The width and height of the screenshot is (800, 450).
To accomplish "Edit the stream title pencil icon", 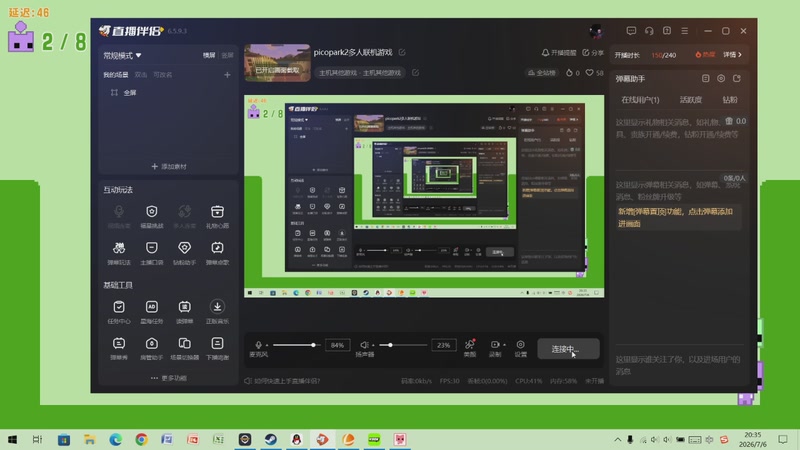I will 402,53.
